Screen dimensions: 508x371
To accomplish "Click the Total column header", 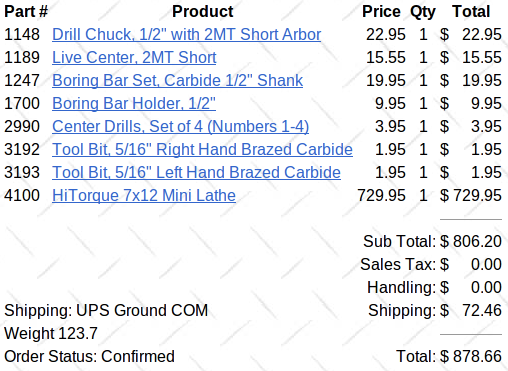I will point(471,12).
